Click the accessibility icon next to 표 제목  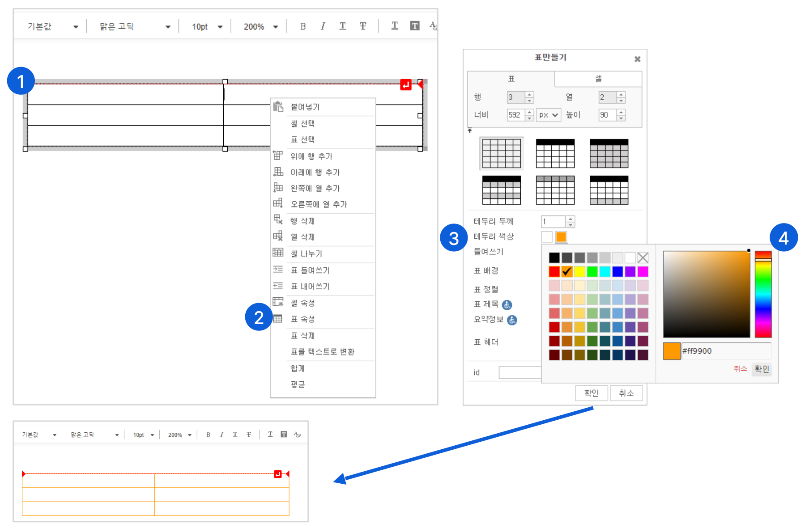(507, 305)
